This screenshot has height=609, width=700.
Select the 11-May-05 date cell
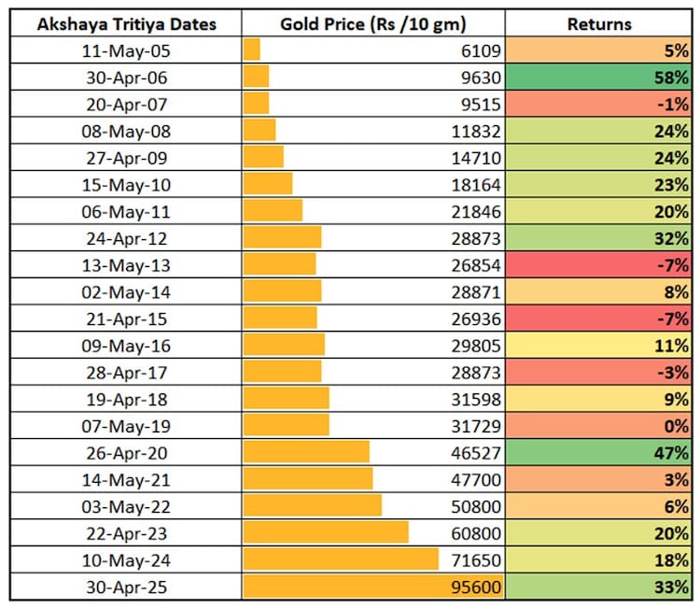126,50
